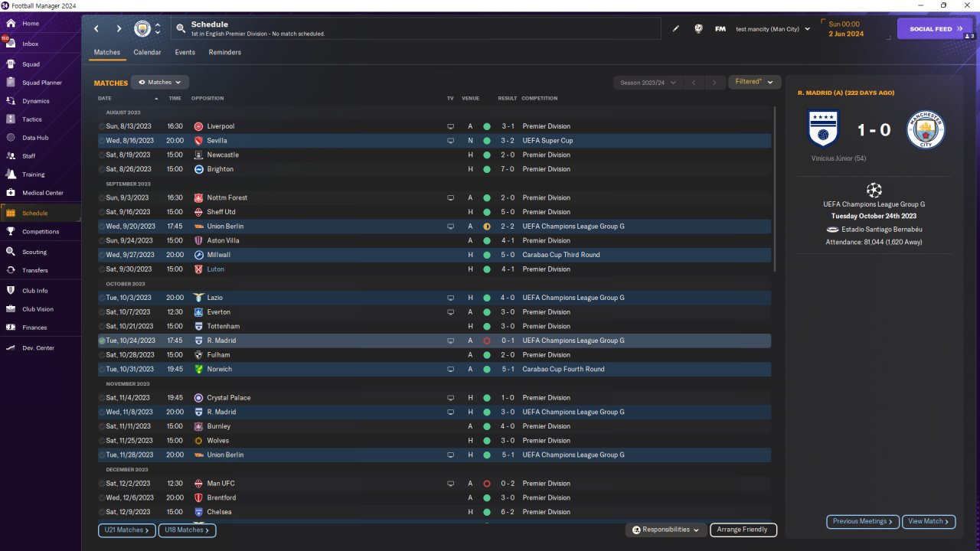Expand the Responsibilities dropdown
This screenshot has height=551, width=980.
click(x=666, y=530)
